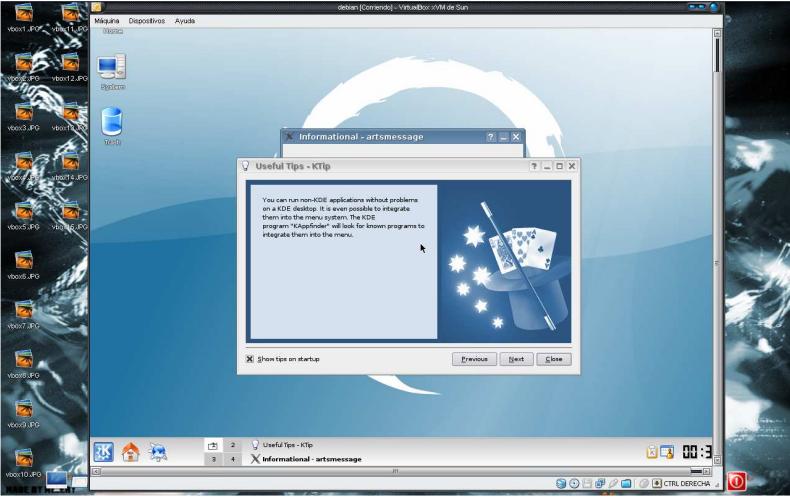
Task: Launch Konqueror browser from the panel
Action: (x=158, y=452)
